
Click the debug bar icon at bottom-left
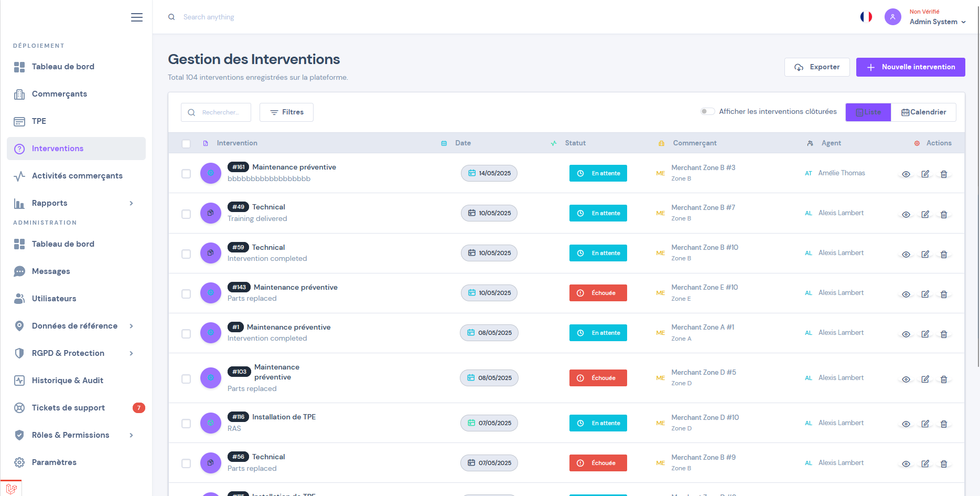[x=11, y=488]
